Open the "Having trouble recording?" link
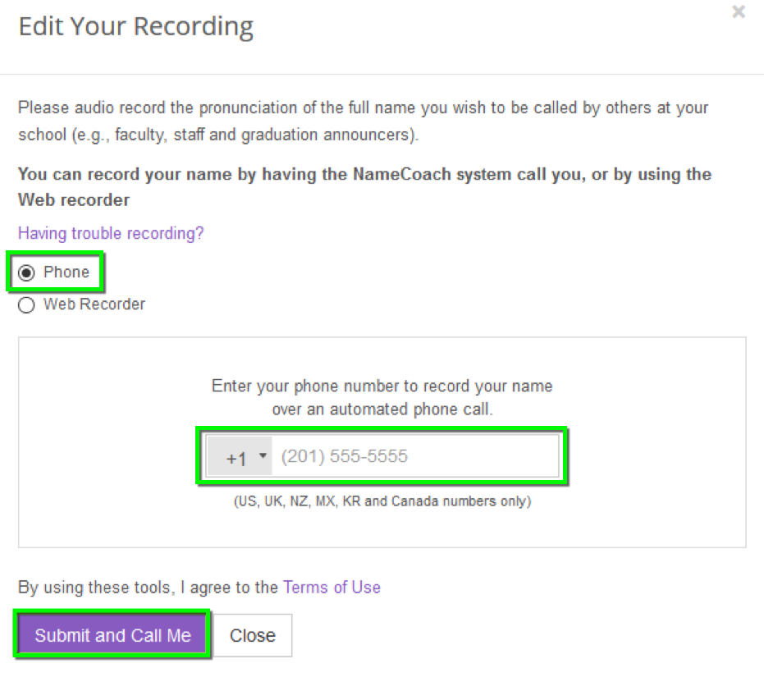 click(x=111, y=234)
